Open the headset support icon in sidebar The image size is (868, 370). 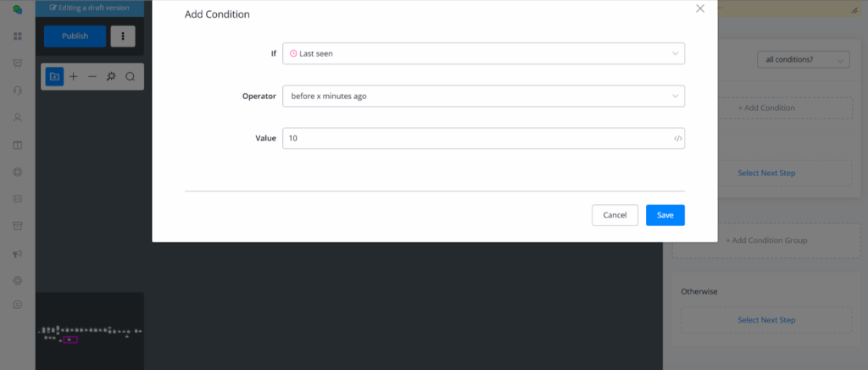click(17, 91)
